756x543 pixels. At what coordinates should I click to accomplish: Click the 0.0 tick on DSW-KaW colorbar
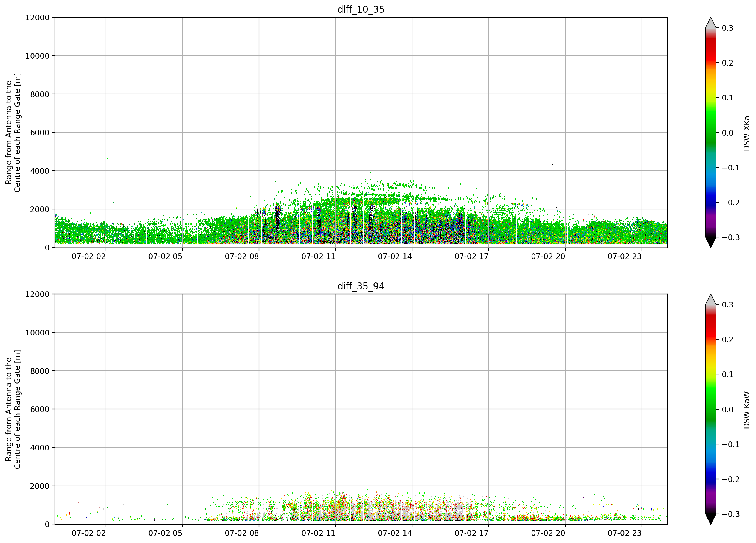(x=728, y=410)
